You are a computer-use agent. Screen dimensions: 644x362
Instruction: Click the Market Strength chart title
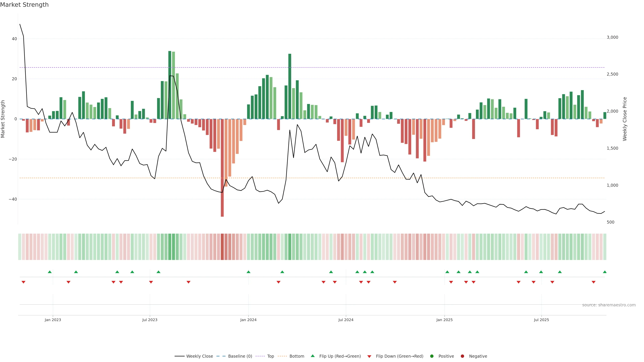24,5
